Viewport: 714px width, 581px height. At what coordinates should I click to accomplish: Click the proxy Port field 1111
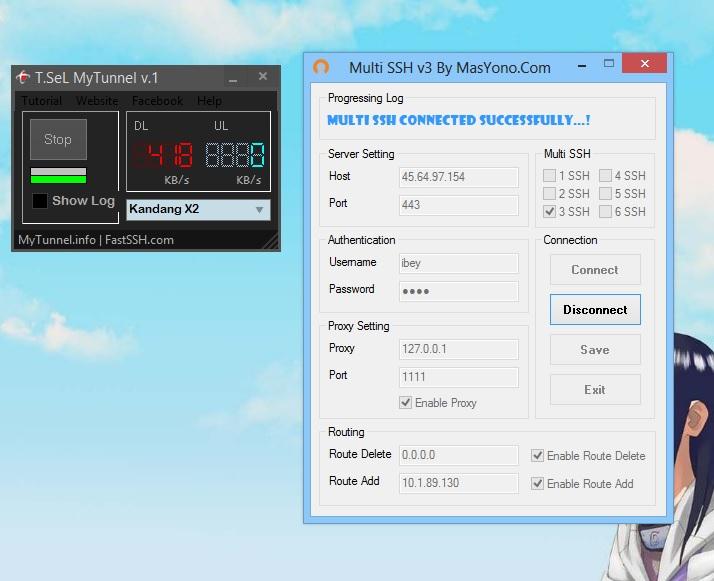pos(459,377)
